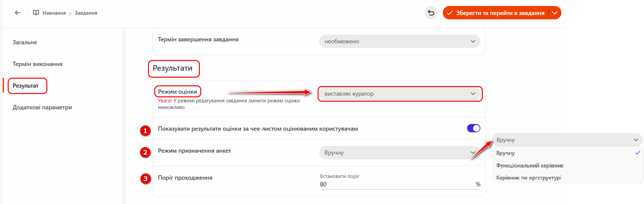Viewport: 644px width, 204px height.
Task: Open Додаткові параметри section
Action: click(42, 107)
